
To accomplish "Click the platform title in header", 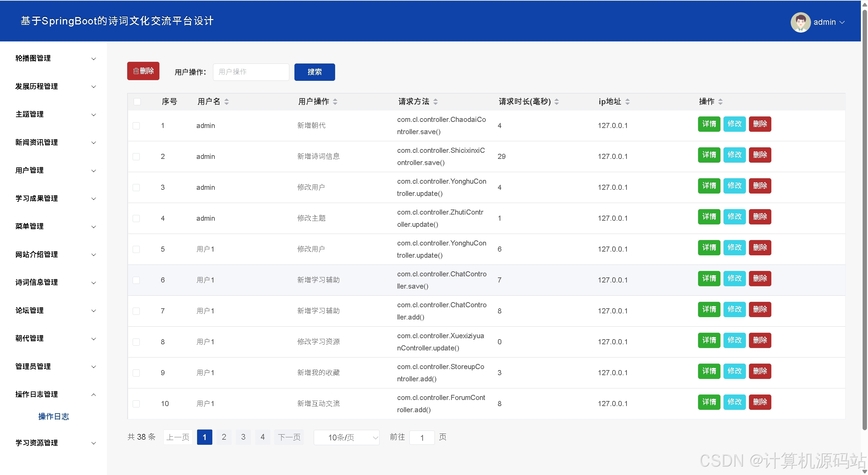I will pos(117,21).
